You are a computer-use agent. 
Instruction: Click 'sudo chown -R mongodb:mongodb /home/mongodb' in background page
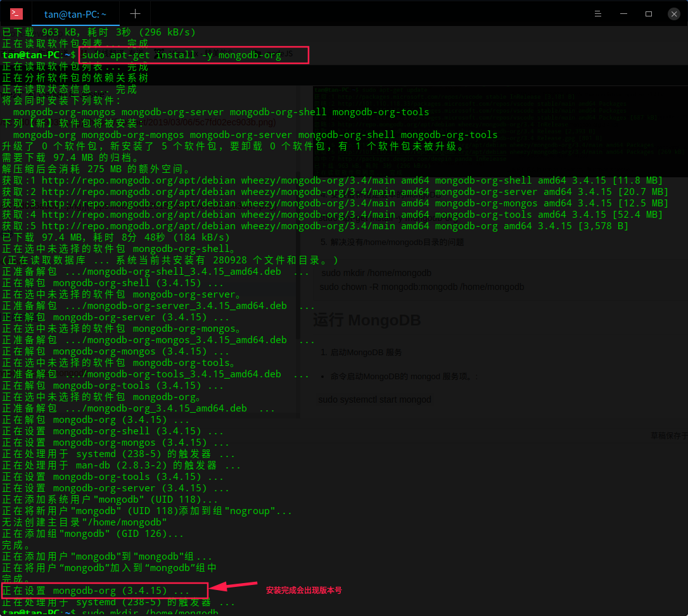(x=422, y=287)
